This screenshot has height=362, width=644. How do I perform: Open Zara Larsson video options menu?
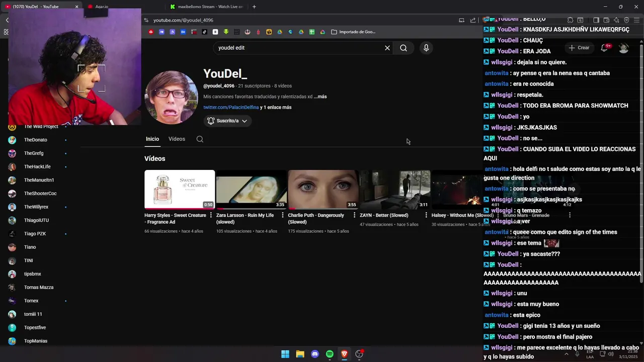[283, 215]
